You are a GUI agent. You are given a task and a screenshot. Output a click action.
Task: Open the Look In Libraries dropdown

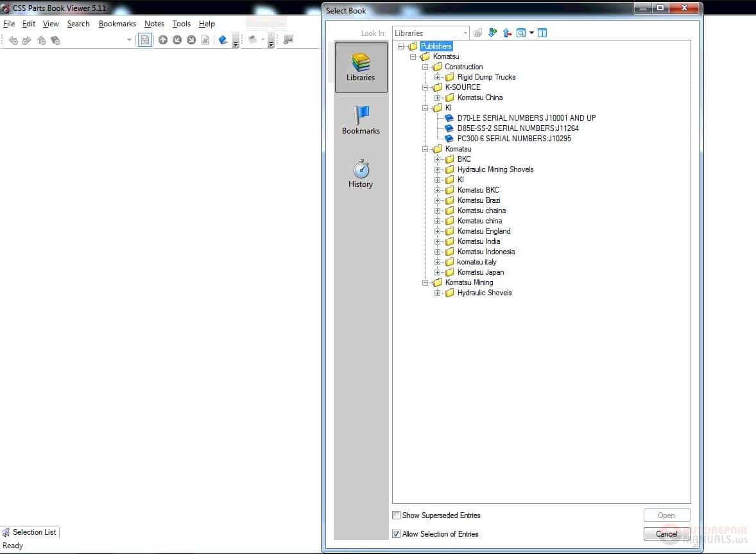431,33
